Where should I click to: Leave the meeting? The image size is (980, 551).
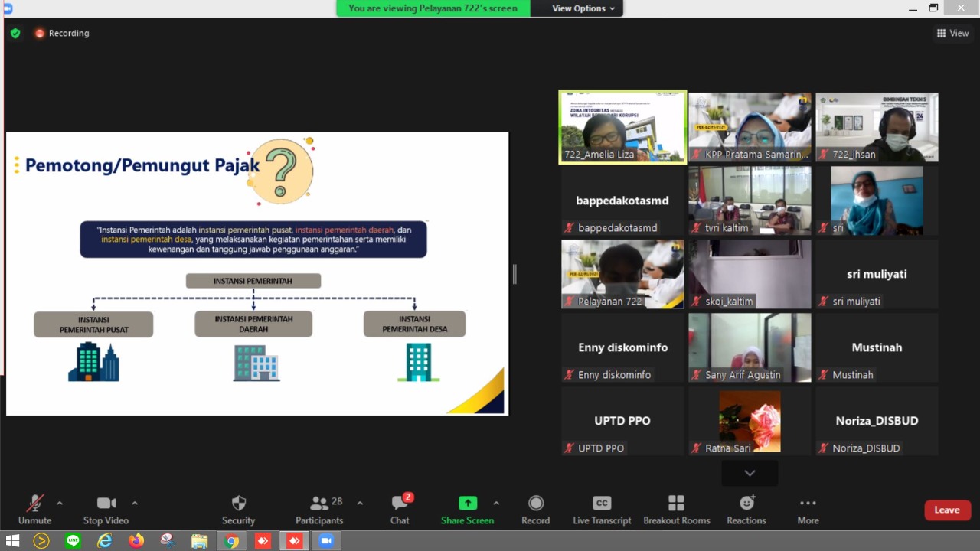pyautogui.click(x=947, y=510)
